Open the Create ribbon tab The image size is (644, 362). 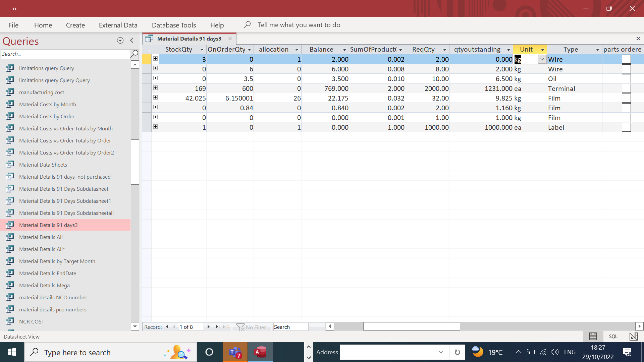75,25
